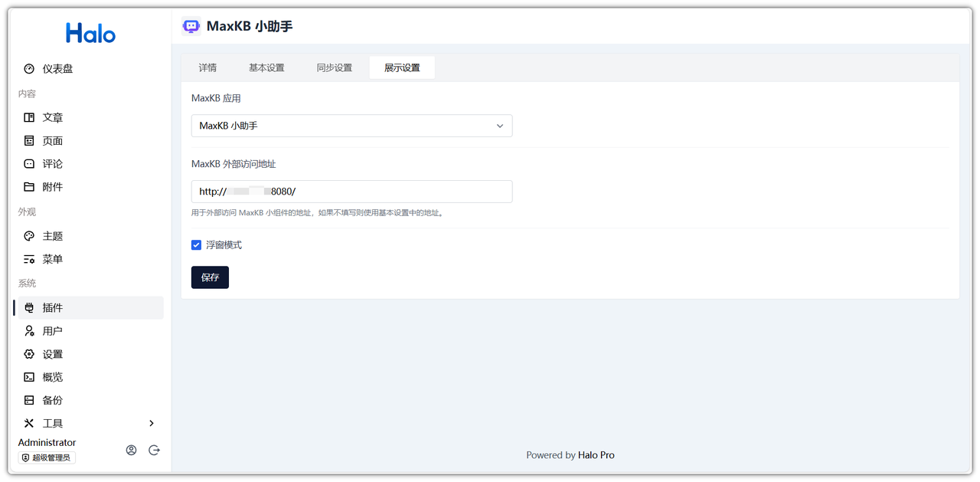The width and height of the screenshot is (980, 482).
Task: Click the 主题 palette icon
Action: click(x=29, y=236)
